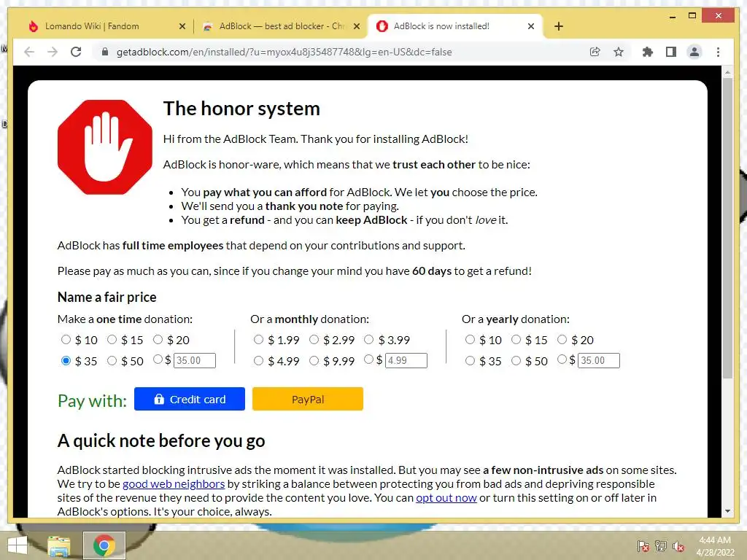747x560 pixels.
Task: Click the vertical scrollbar thumb
Action: click(x=727, y=228)
